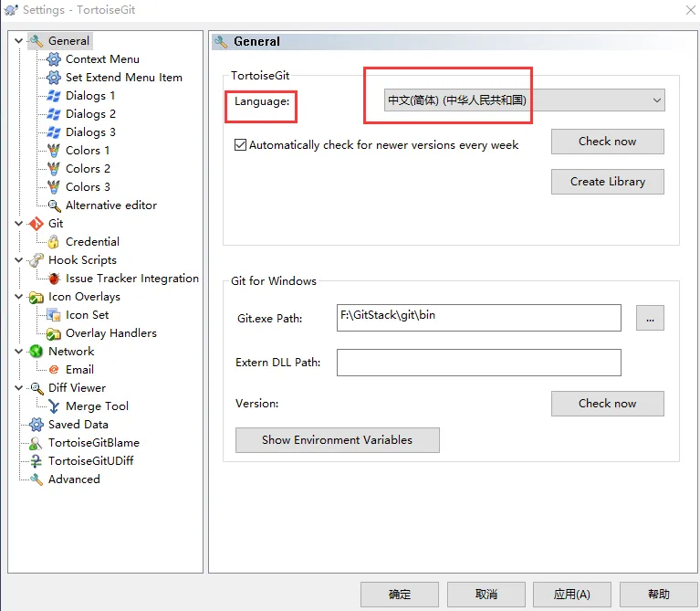The width and height of the screenshot is (700, 611).
Task: Click the Overlay Handlers folder icon
Action: pos(54,333)
